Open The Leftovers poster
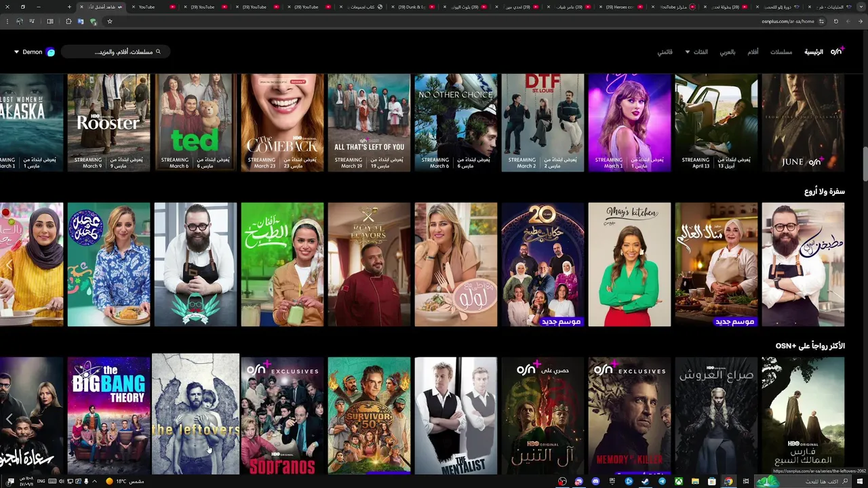The image size is (868, 488). [x=195, y=413]
